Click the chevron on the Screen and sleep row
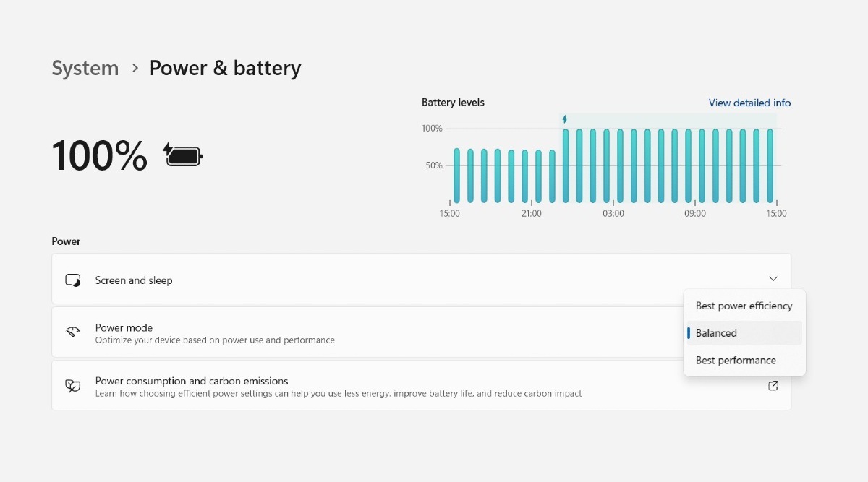 [773, 278]
